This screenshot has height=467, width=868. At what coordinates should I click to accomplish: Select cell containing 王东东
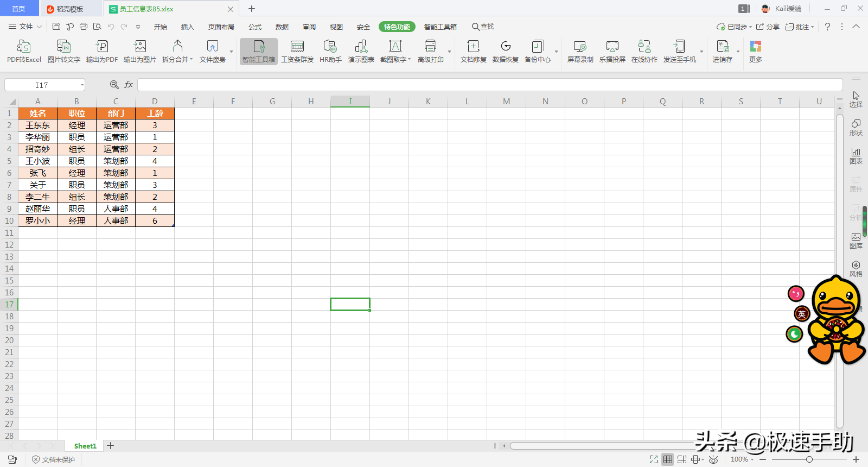(x=38, y=125)
